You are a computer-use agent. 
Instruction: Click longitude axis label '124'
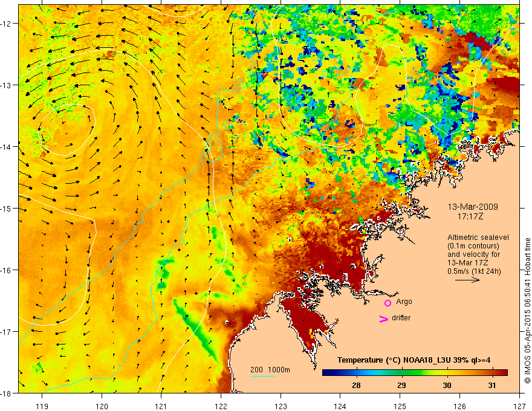(x=340, y=406)
